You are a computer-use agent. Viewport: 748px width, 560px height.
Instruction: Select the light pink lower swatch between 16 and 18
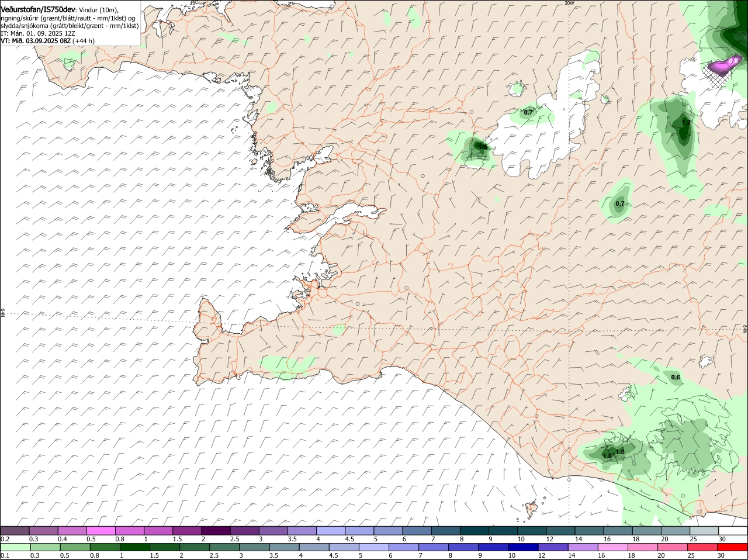click(x=613, y=547)
